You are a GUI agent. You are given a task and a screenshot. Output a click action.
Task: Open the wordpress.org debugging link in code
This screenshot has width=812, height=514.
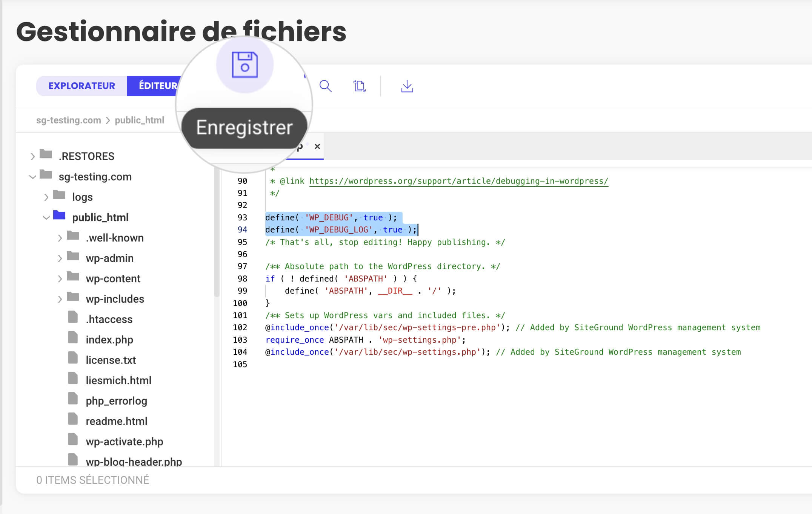coord(458,181)
